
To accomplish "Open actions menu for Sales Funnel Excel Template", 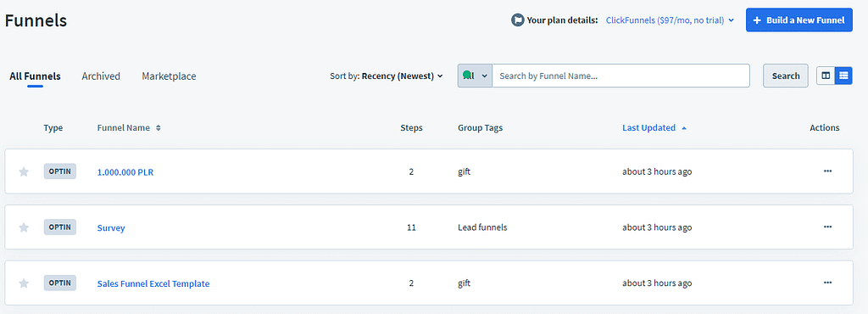I will click(x=827, y=283).
